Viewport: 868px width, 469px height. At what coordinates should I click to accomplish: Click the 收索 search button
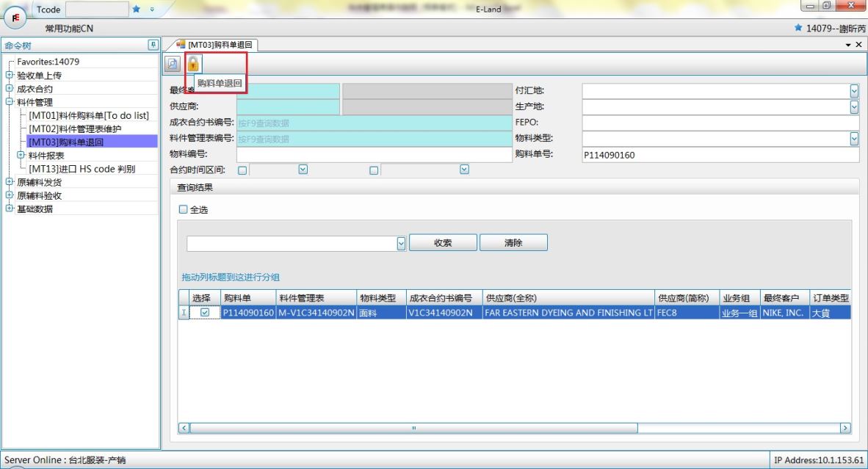(443, 243)
